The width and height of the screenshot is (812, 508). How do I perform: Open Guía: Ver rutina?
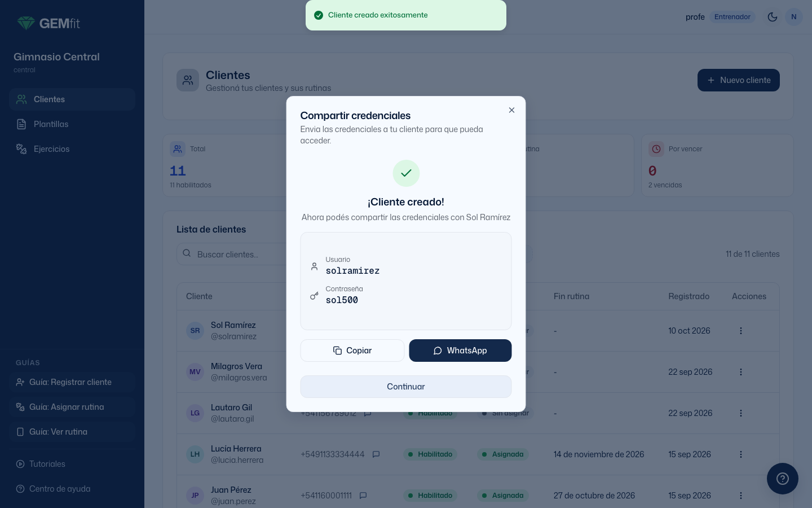(72, 432)
